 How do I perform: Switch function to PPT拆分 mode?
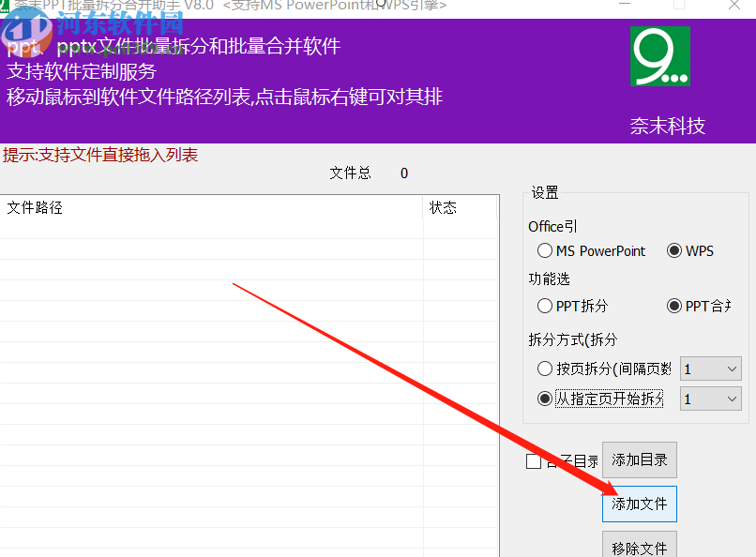[x=544, y=306]
